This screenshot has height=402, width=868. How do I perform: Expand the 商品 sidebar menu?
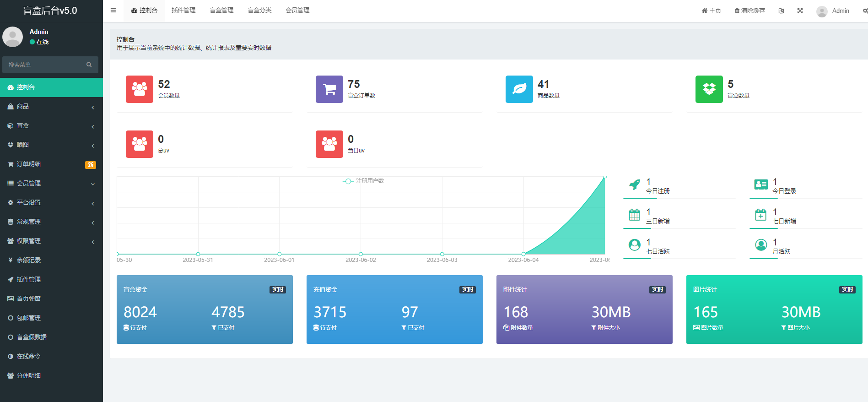click(x=51, y=106)
